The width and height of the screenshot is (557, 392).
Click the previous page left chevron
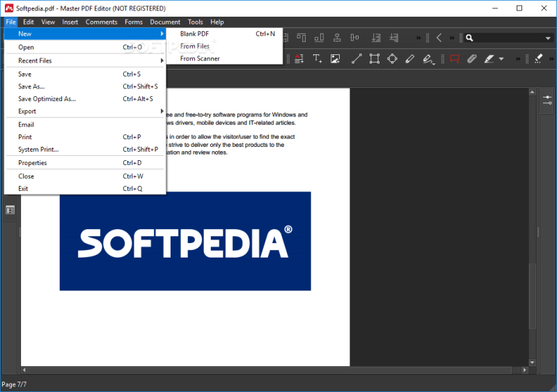coord(439,38)
